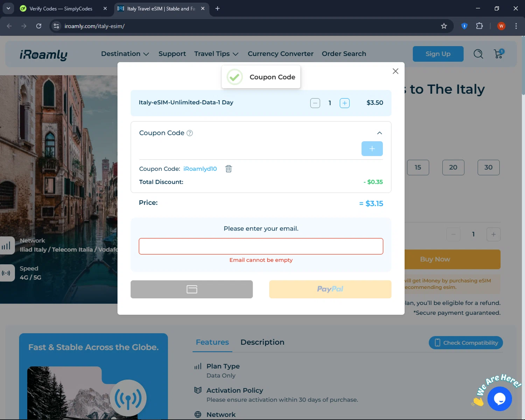
Task: Click the $3.15 final price
Action: click(371, 203)
